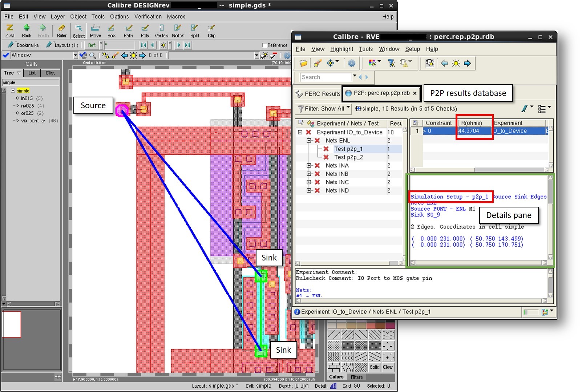
Task: Click the 44.3704 resistance value cell
Action: [x=474, y=131]
